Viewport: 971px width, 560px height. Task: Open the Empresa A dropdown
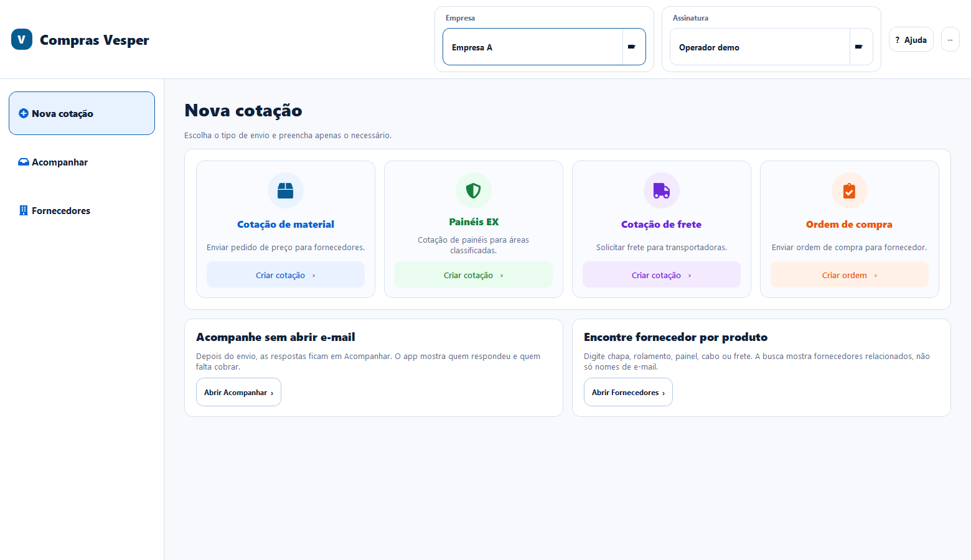544,47
